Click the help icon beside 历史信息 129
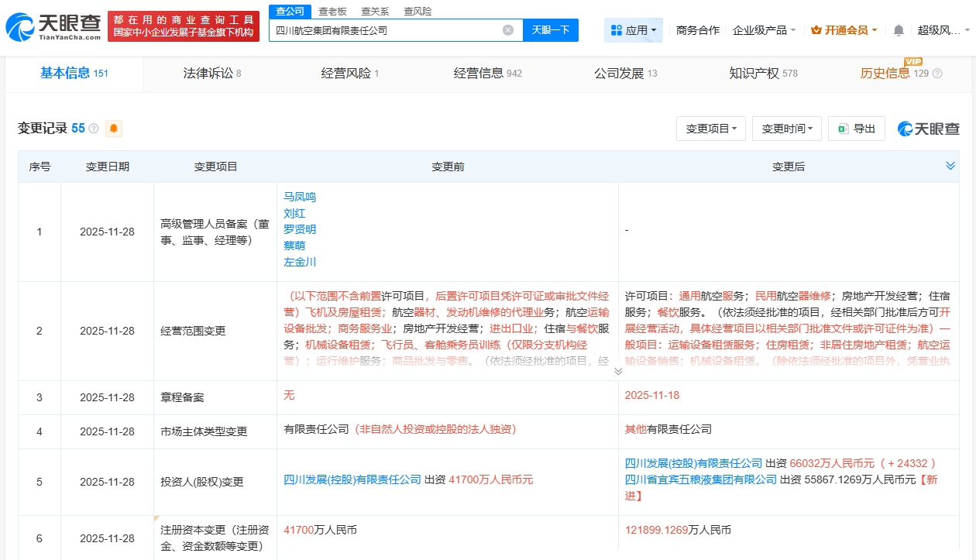 pos(937,74)
